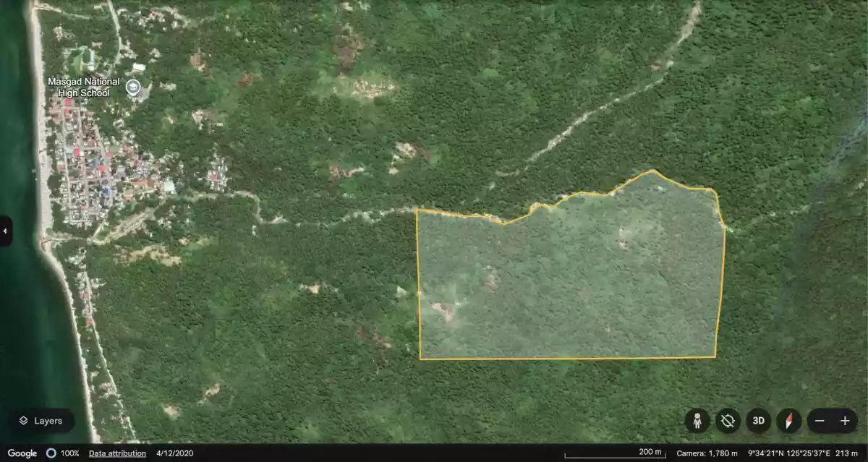Click the compass to reset north
The height and width of the screenshot is (462, 868).
tap(789, 421)
